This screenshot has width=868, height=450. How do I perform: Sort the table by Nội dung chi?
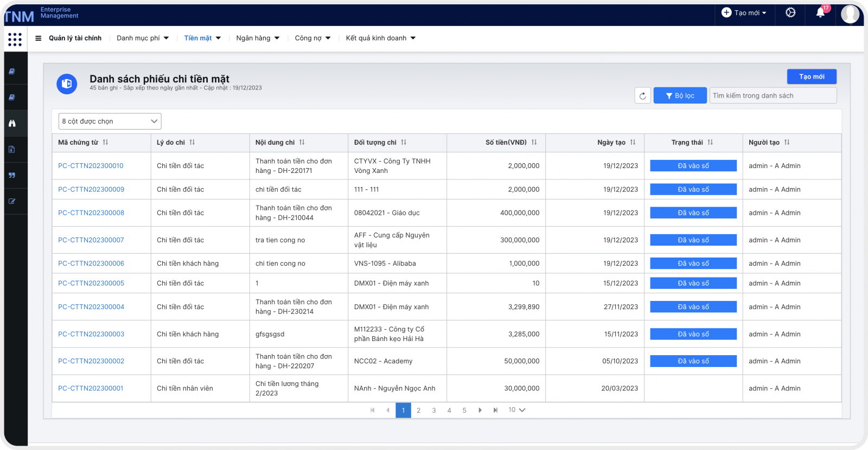[x=302, y=143]
